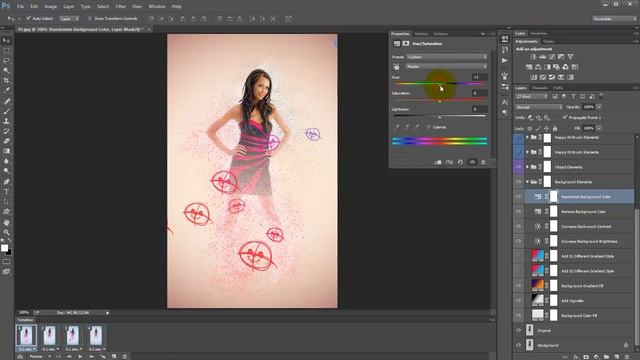Collapse the Background Elements group

(527, 182)
